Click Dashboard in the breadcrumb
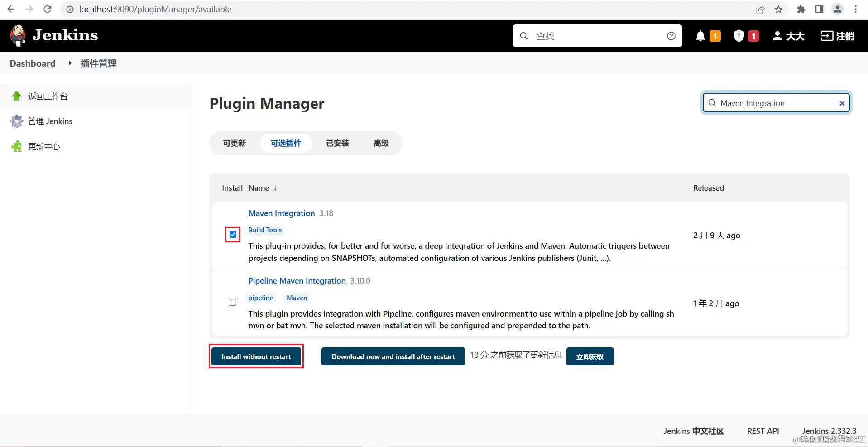This screenshot has height=447, width=868. [x=33, y=63]
